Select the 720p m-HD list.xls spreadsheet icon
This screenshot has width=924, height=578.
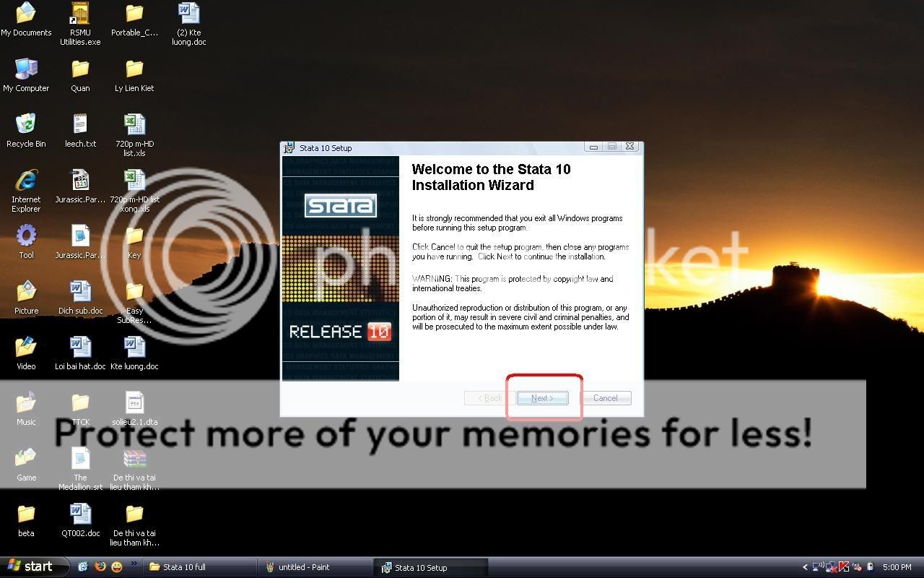coord(134,135)
